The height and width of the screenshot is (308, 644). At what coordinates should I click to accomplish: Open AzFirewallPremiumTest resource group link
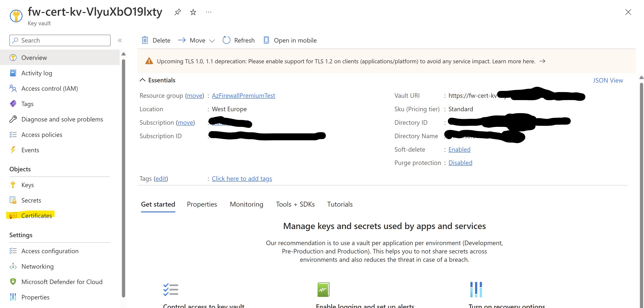pos(243,96)
